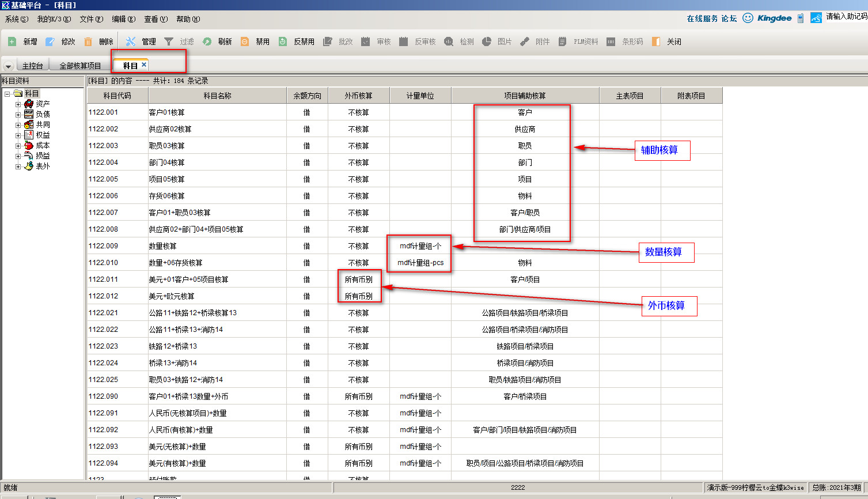Click the 反禁用 (Re-enable) toolbar icon

coord(283,41)
